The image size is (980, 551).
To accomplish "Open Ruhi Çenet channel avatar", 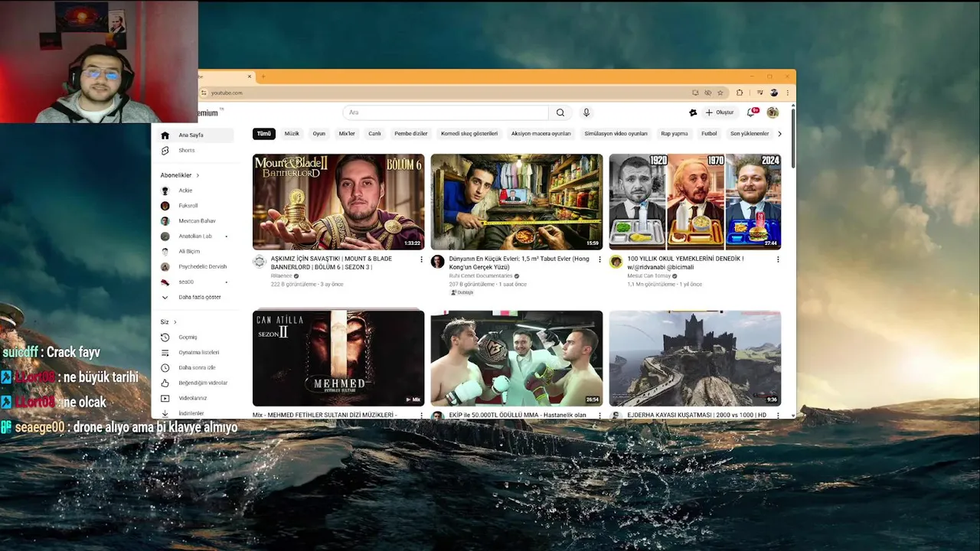I will pos(438,262).
